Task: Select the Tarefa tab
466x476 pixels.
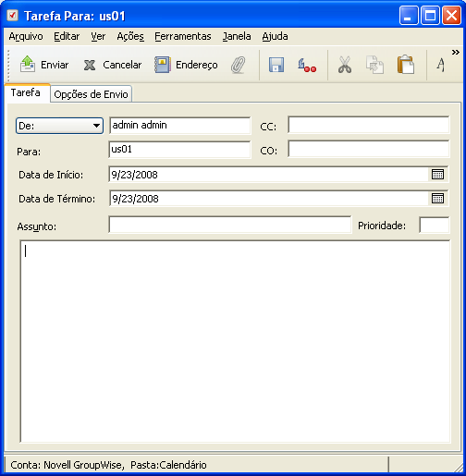Action: click(x=26, y=92)
